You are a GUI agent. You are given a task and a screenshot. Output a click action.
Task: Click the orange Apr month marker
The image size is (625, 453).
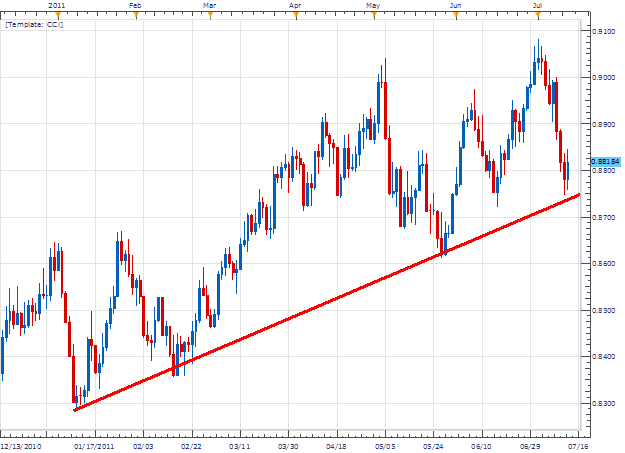(296, 16)
